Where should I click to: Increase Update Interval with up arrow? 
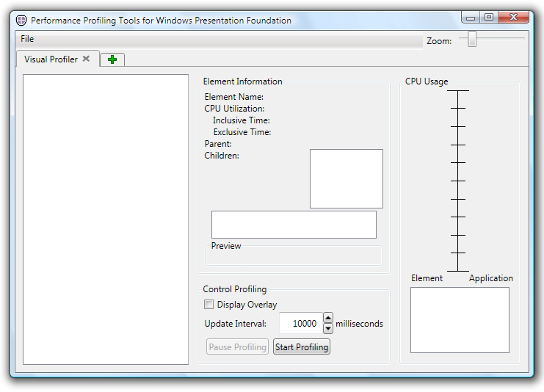coord(328,317)
